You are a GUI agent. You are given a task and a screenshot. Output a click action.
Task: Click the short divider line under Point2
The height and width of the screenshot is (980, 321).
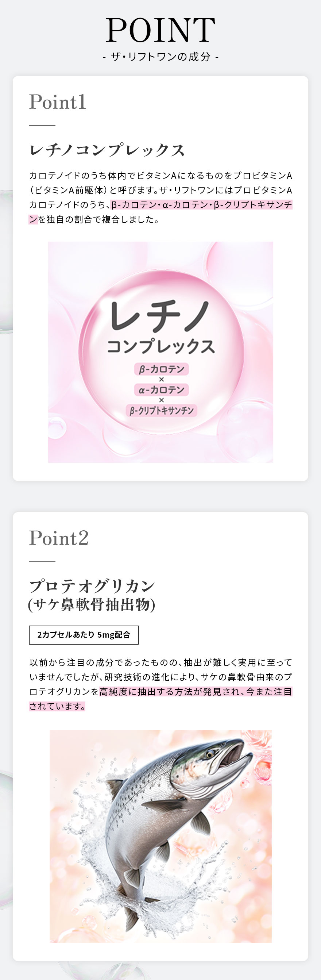tap(42, 561)
